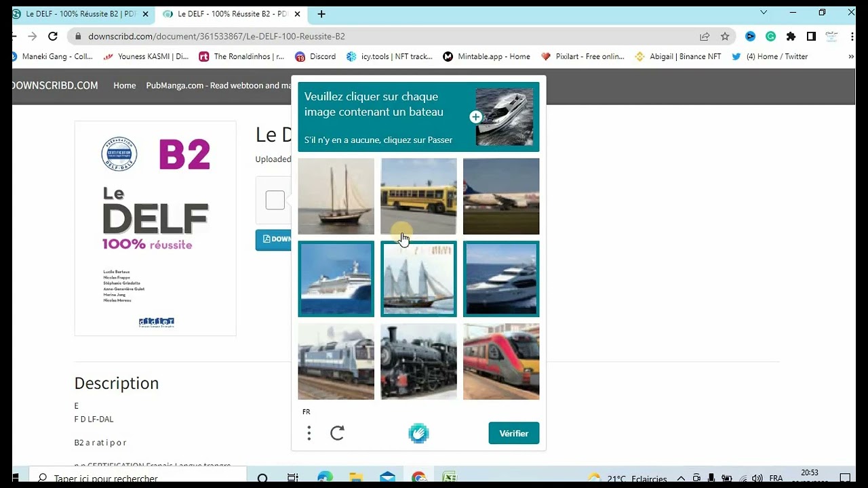The image size is (868, 488).
Task: Open the Pixilart bookmark
Action: [583, 57]
